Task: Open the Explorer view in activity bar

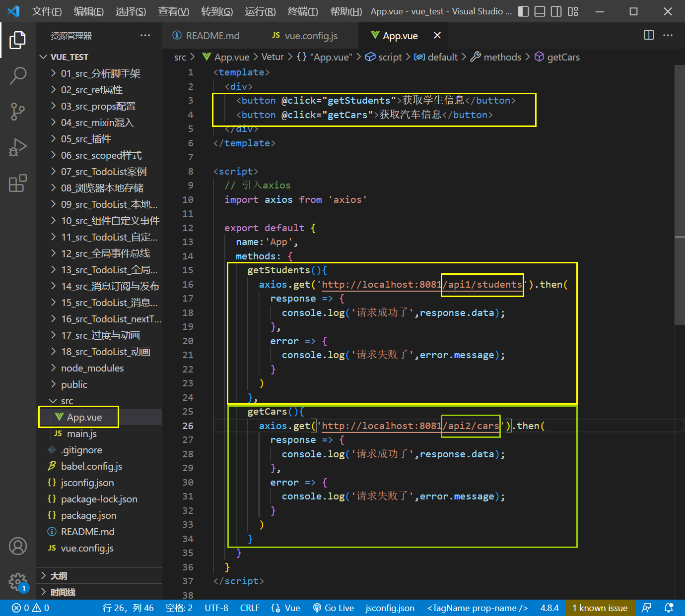Action: (18, 40)
